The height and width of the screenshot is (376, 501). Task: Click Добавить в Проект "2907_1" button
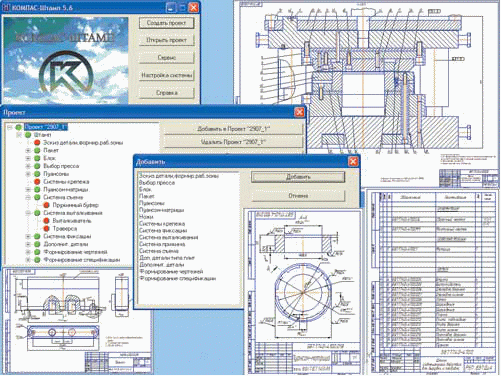tap(233, 129)
